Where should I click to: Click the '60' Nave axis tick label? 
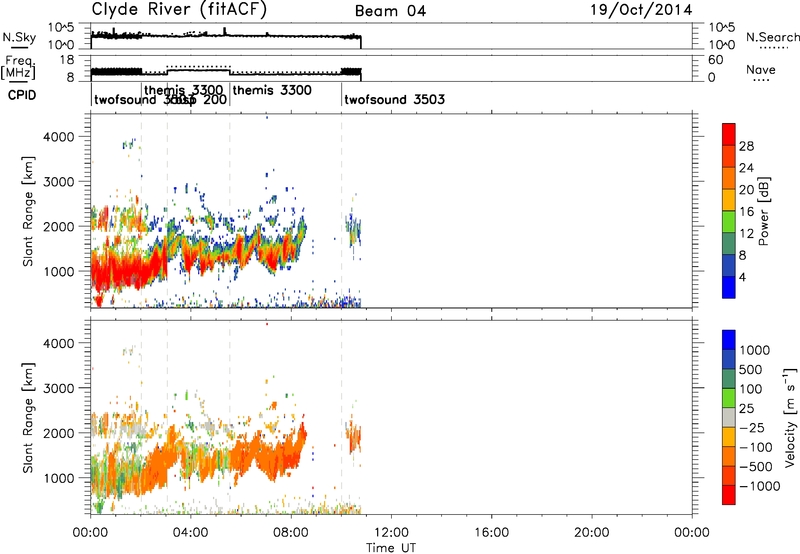[x=716, y=60]
